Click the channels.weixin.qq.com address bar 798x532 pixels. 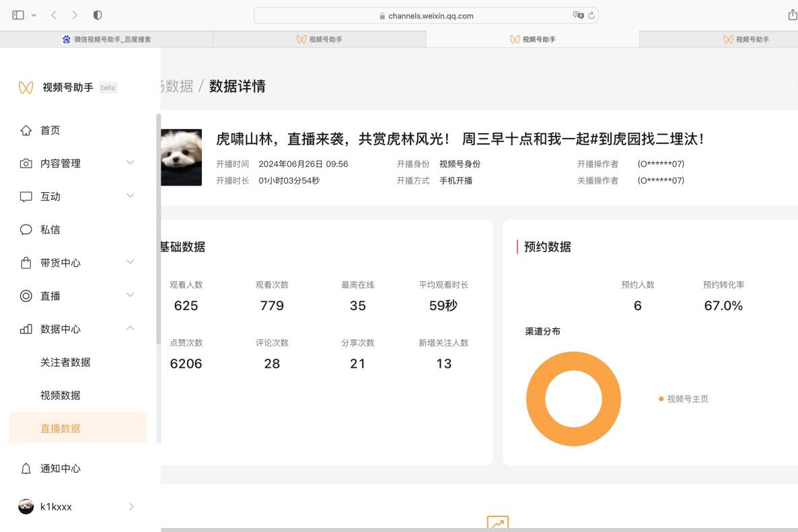pos(426,15)
